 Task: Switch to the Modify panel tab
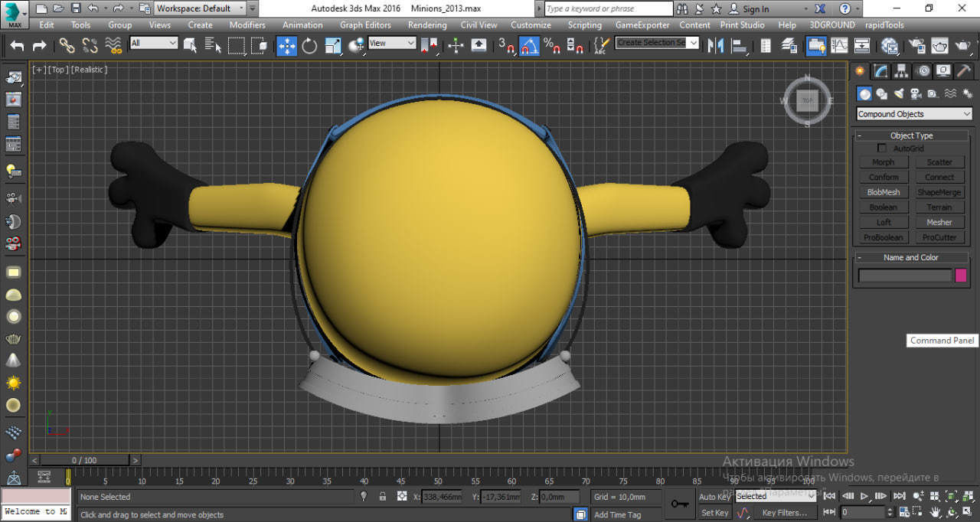(881, 71)
